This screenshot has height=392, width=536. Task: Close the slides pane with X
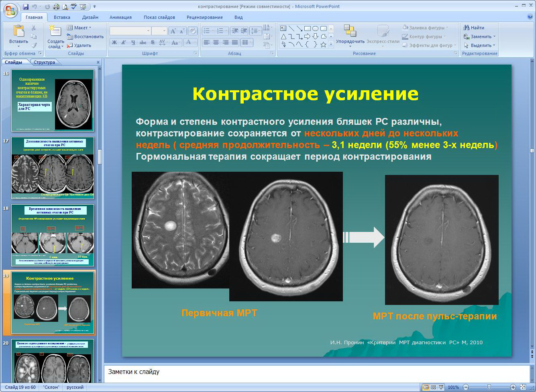pos(98,62)
